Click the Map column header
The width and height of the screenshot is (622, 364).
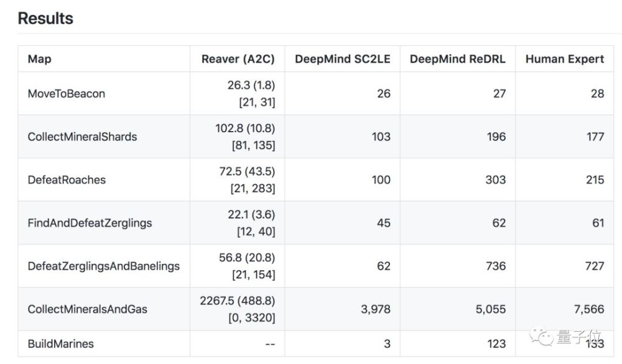pyautogui.click(x=39, y=59)
